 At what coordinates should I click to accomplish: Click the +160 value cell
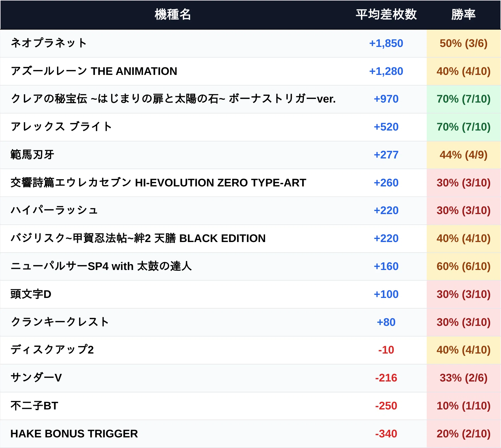(386, 266)
